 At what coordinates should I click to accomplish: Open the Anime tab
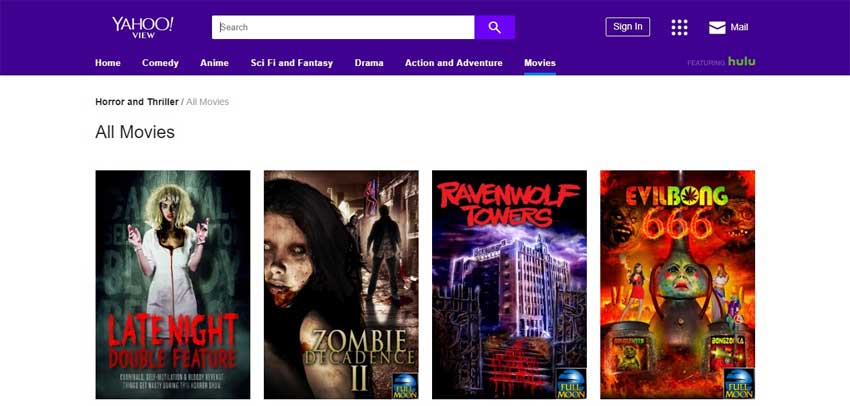(x=214, y=63)
